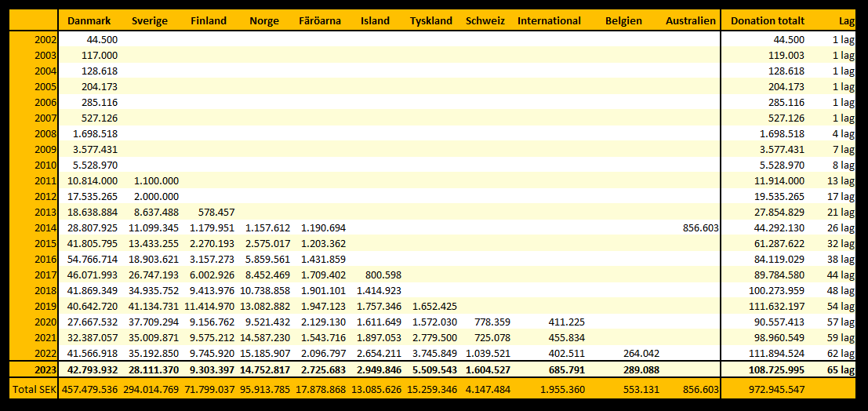This screenshot has height=411, width=868.
Task: Select Färöarna total 17.878.868
Action: [321, 389]
